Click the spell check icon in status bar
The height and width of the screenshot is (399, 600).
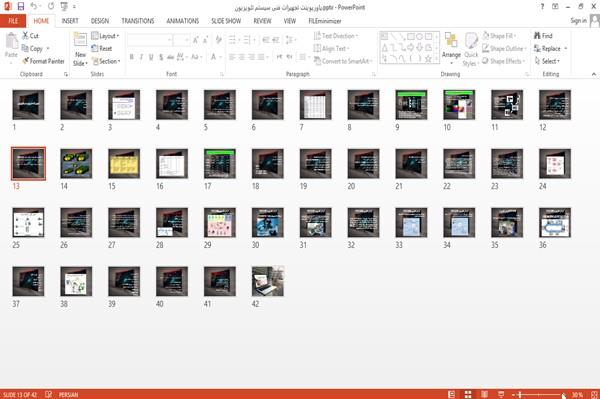[x=49, y=394]
